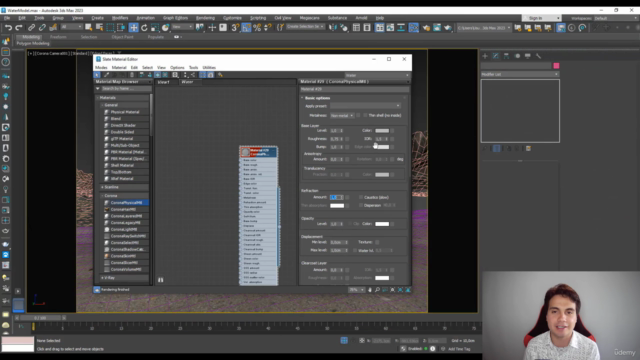Click the Redo arrow in main toolbar

pyautogui.click(x=19, y=28)
